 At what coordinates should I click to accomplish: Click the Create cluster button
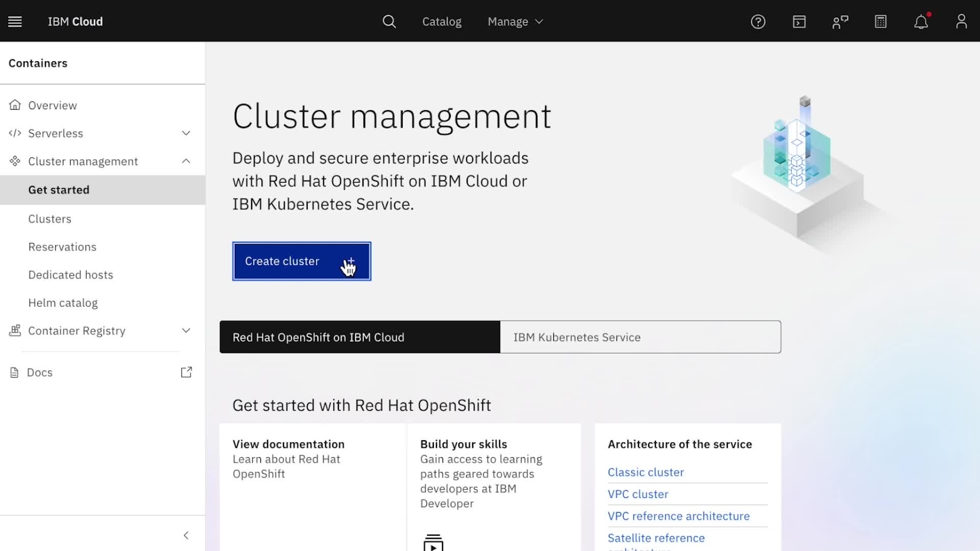pyautogui.click(x=301, y=261)
